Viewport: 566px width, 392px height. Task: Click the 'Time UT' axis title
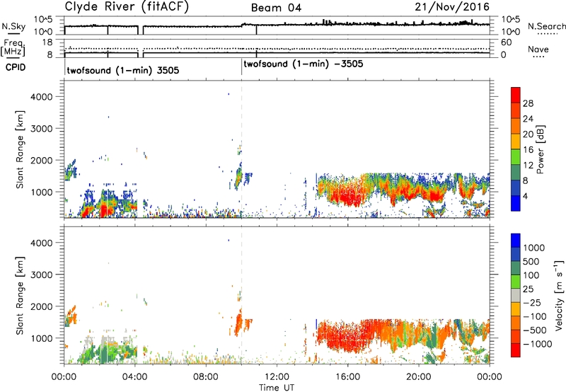click(x=277, y=388)
